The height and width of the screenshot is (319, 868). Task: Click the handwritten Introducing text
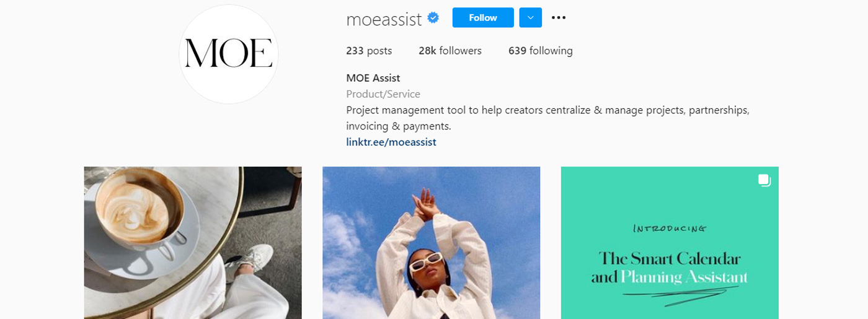(669, 229)
